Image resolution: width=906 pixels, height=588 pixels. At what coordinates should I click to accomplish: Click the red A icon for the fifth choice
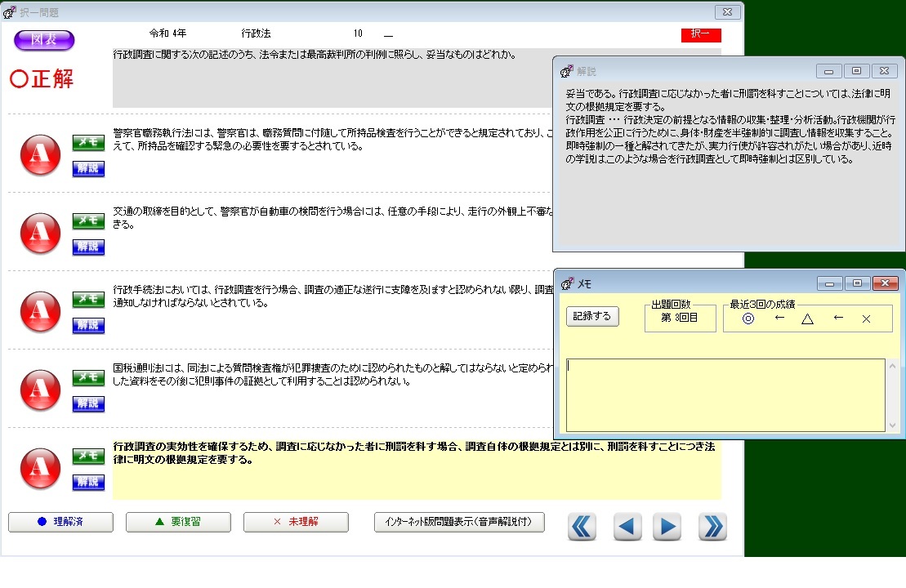40,469
